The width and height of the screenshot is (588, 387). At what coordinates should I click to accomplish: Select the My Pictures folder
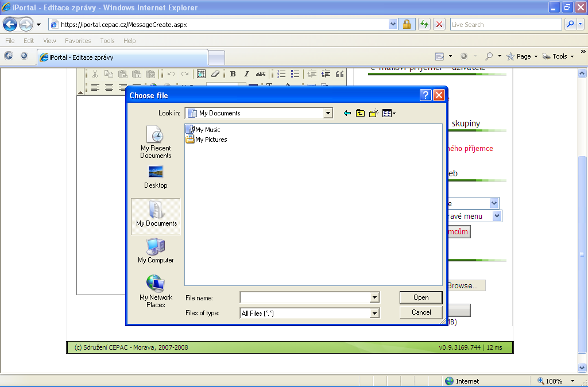tap(207, 140)
